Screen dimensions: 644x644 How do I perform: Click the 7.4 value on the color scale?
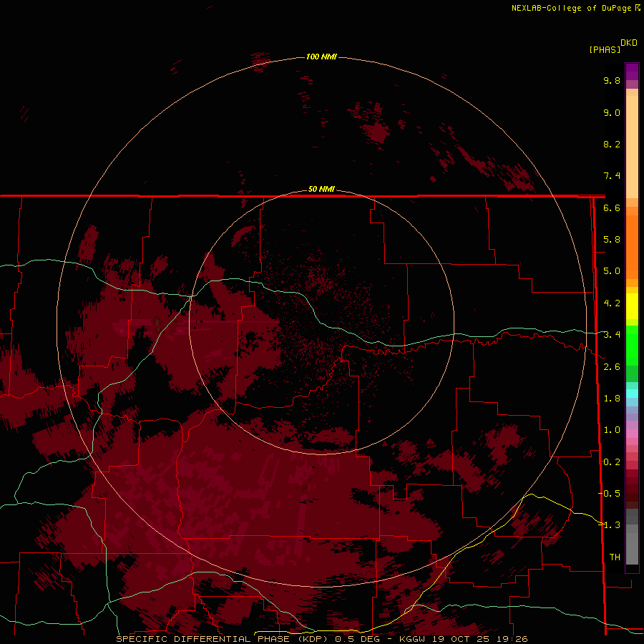[x=612, y=176]
